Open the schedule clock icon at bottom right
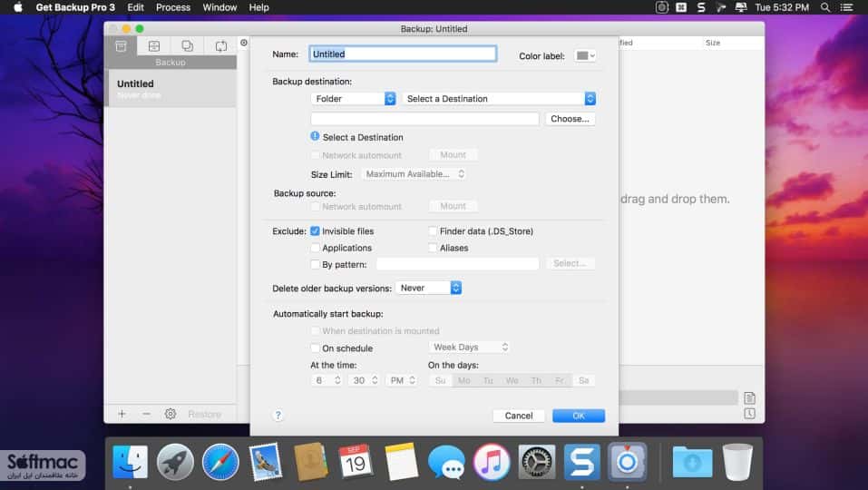The width and height of the screenshot is (868, 490). tap(749, 414)
